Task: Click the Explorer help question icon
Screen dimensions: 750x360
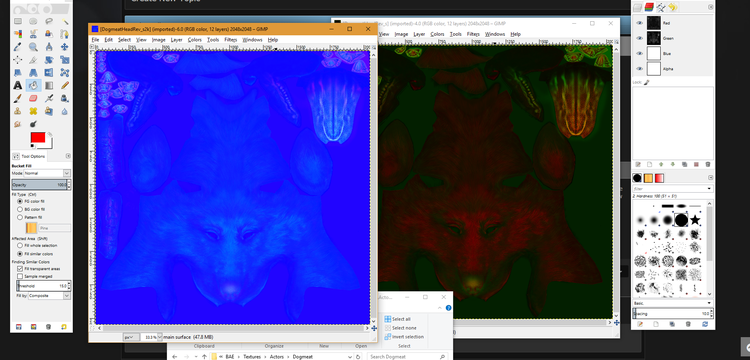Action: coord(448,308)
